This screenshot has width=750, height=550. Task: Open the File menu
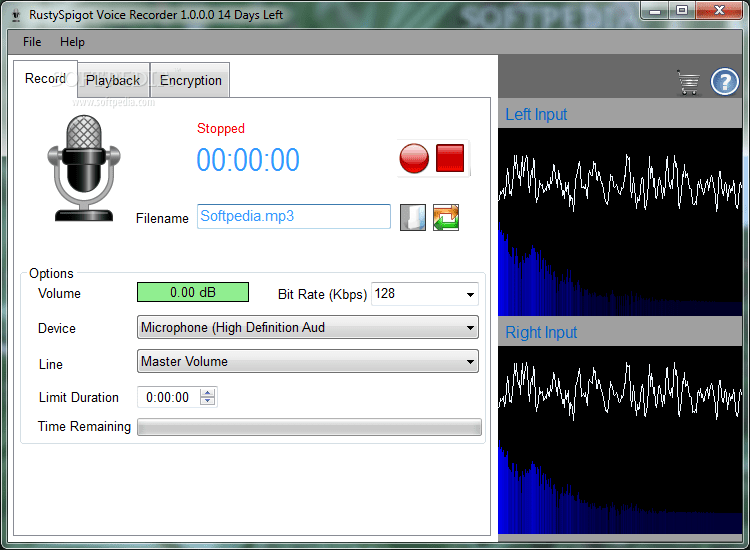pos(32,42)
